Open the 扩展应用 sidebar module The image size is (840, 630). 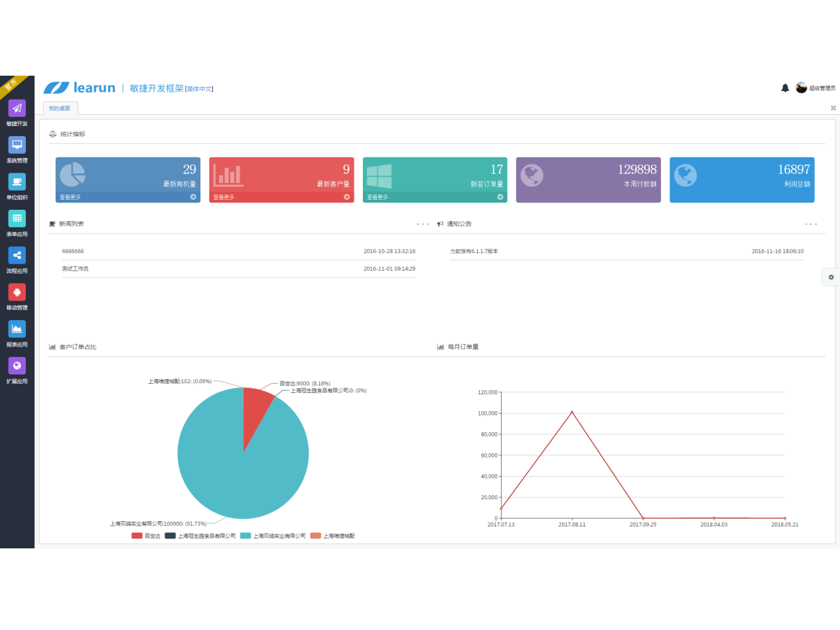17,369
